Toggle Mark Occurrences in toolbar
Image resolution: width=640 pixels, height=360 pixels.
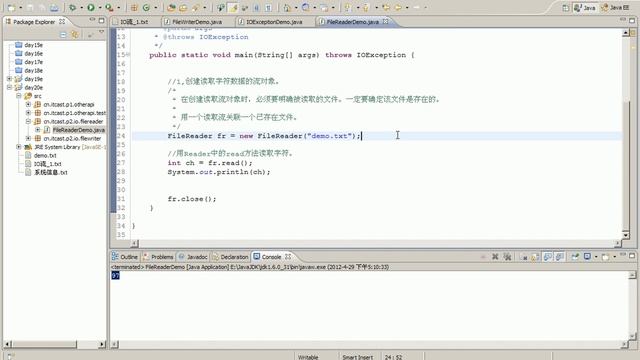233,7
